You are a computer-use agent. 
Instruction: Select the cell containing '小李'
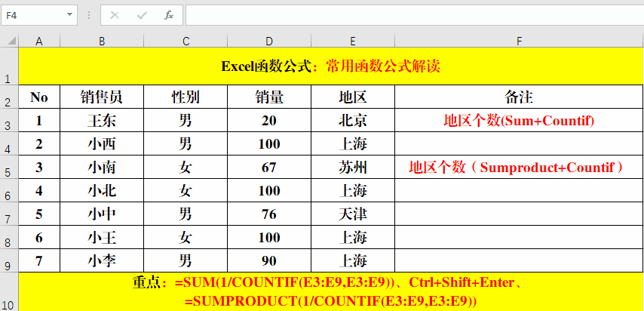[102, 261]
